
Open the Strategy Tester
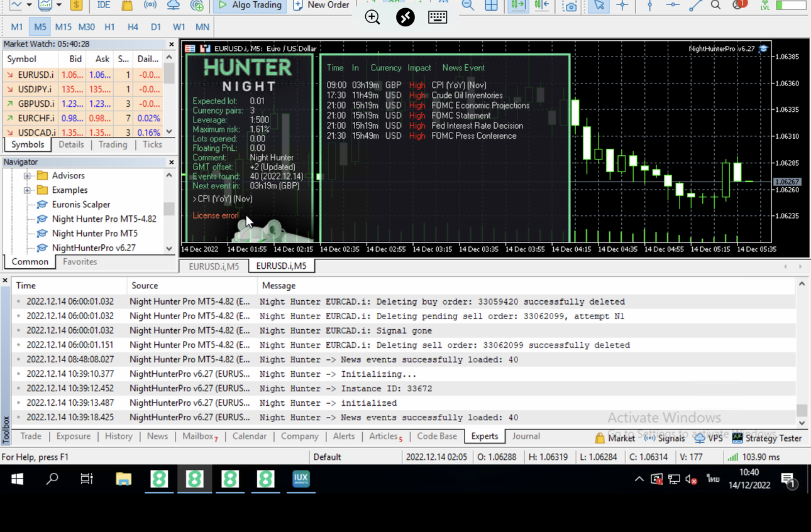(766, 438)
